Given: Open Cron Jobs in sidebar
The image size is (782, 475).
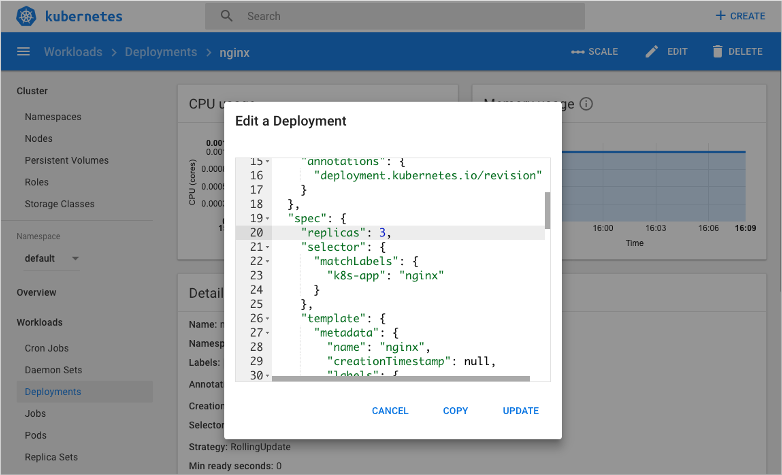Looking at the screenshot, I should (x=46, y=348).
